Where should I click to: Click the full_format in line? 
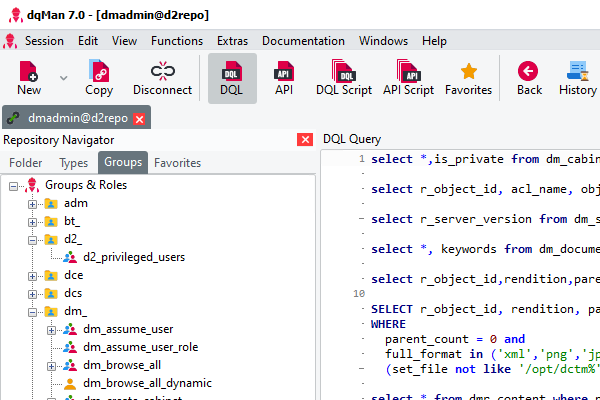[x=492, y=354]
